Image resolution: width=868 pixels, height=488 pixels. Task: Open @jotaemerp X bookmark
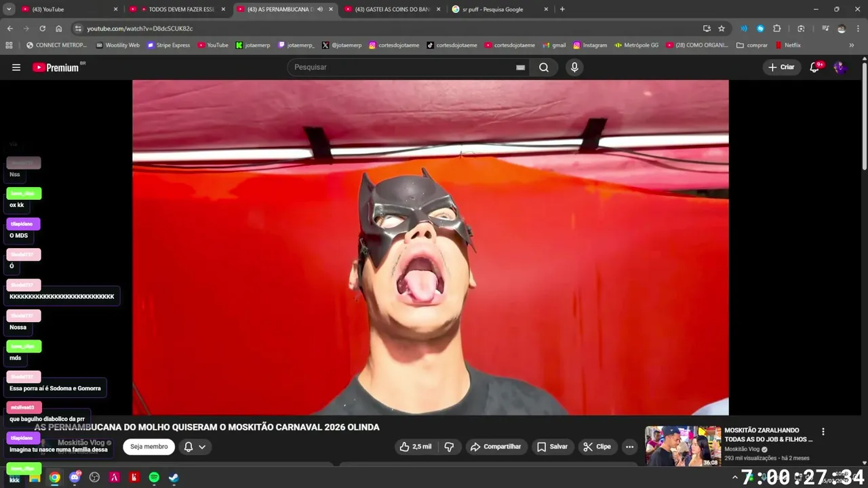[342, 45]
